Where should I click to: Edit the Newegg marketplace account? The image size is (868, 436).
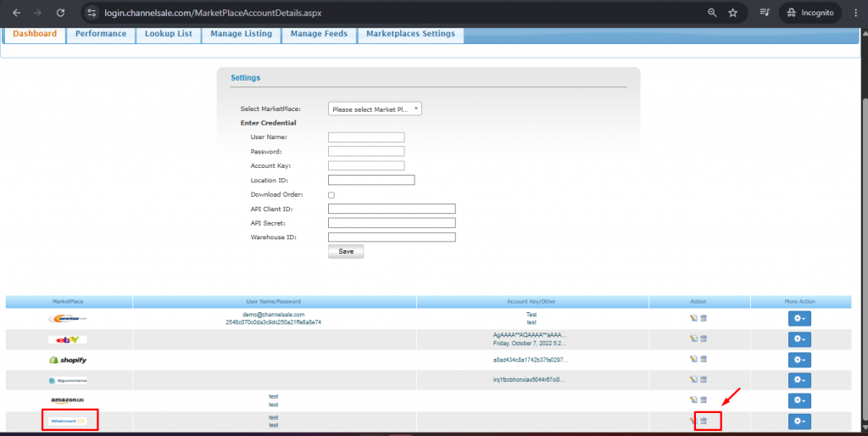693,318
